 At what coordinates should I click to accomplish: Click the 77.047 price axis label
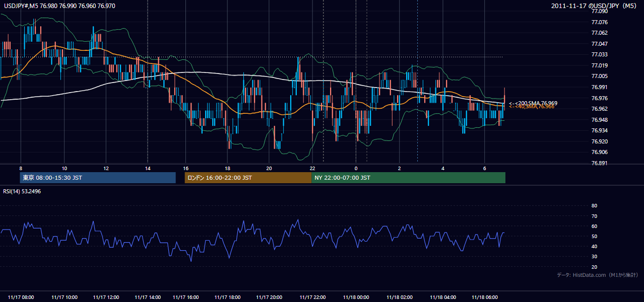[x=600, y=44]
